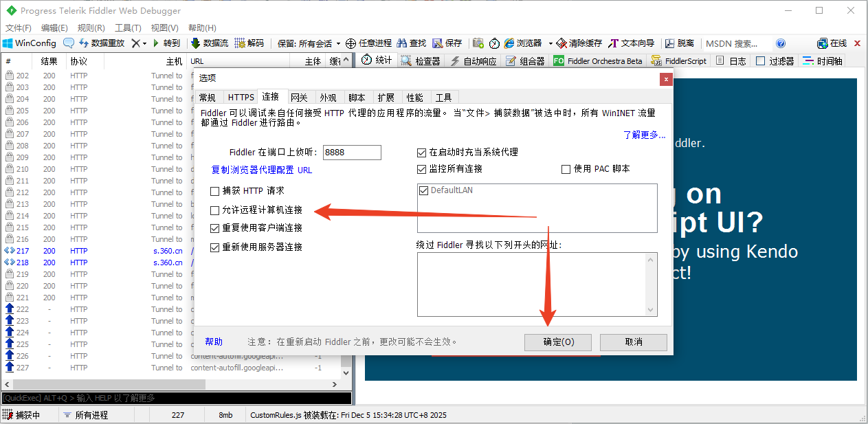Expand the X remove sessions dropdown
This screenshot has height=424, width=868.
144,43
